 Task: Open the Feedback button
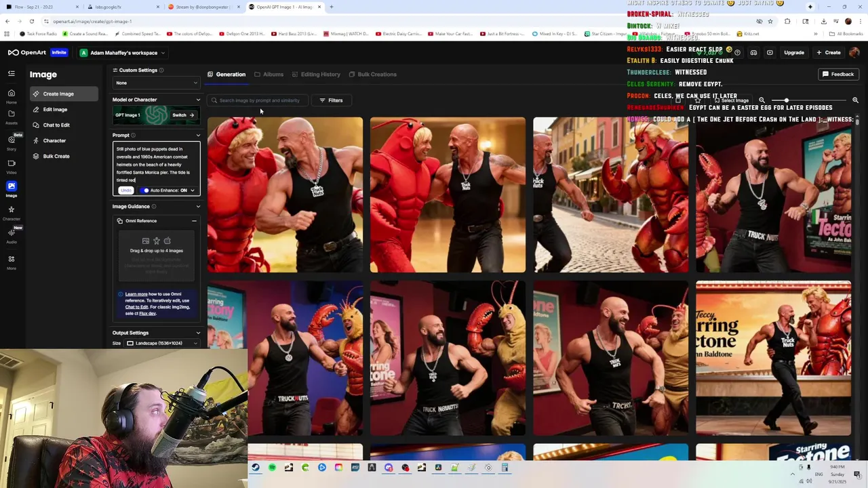point(837,74)
